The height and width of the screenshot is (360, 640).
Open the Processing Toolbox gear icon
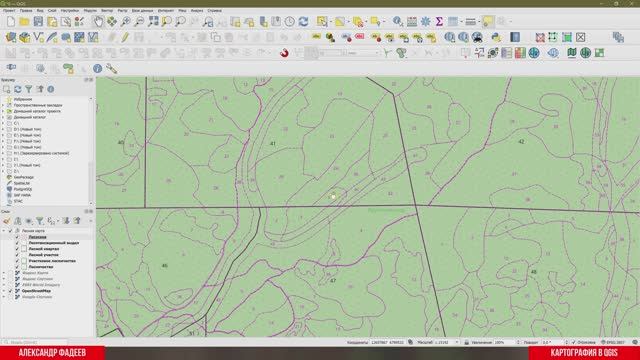pos(425,22)
